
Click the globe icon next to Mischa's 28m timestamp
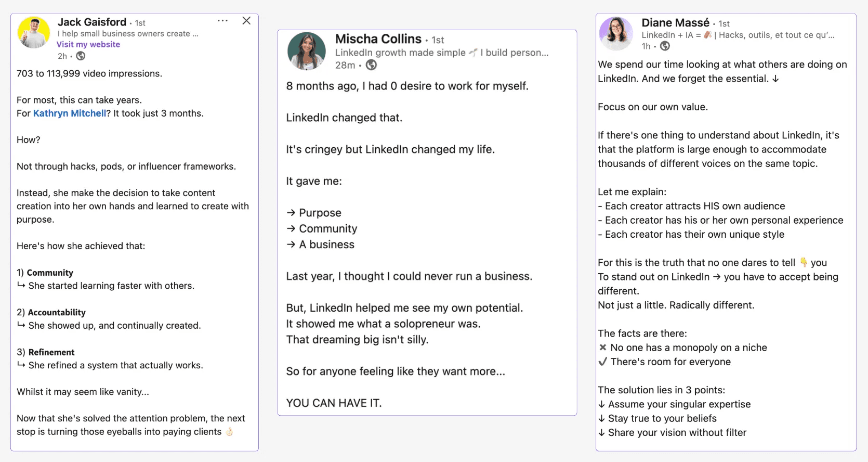coord(371,65)
